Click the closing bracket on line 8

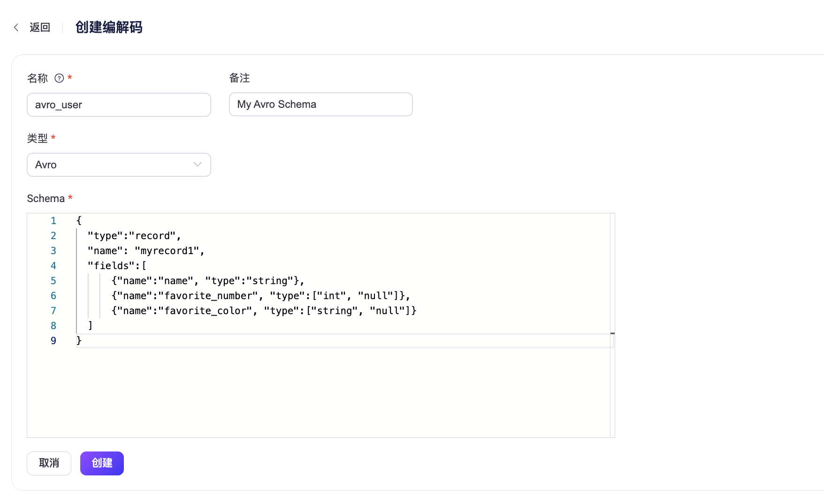[90, 326]
